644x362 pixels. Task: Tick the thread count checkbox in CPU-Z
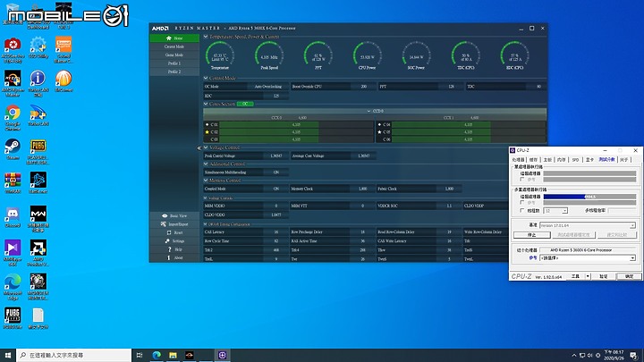522,210
